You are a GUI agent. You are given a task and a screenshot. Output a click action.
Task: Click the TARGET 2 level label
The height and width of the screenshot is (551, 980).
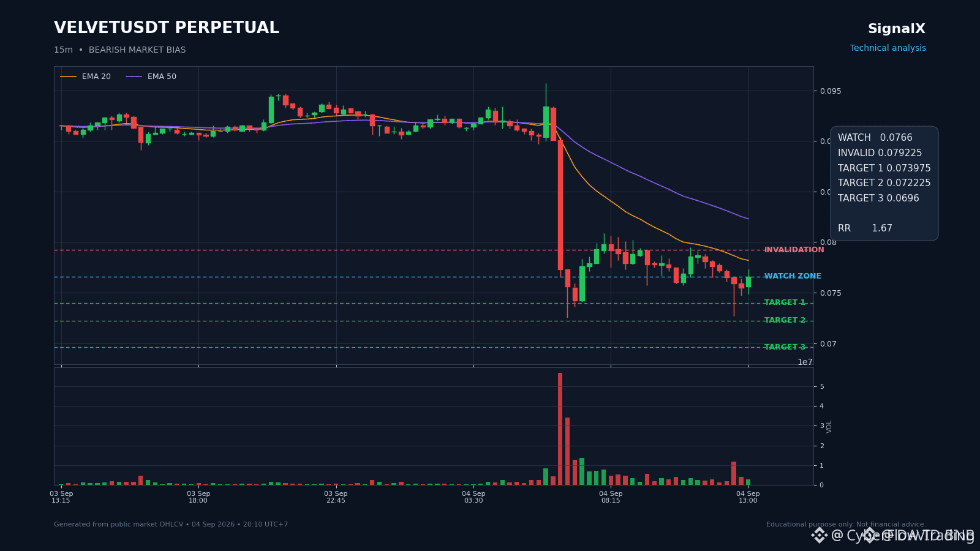pyautogui.click(x=785, y=320)
